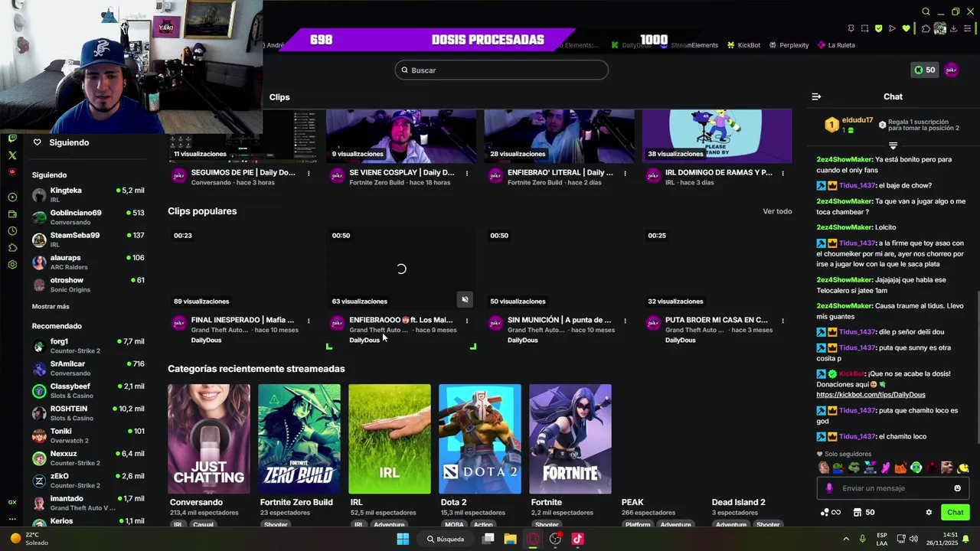Open chat settings gear icon
This screenshot has height=551, width=980.
929,513
